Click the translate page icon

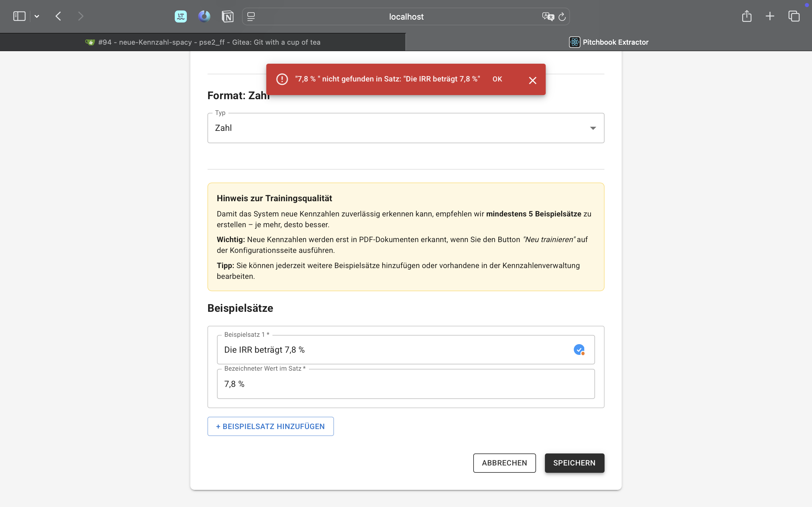(x=547, y=16)
